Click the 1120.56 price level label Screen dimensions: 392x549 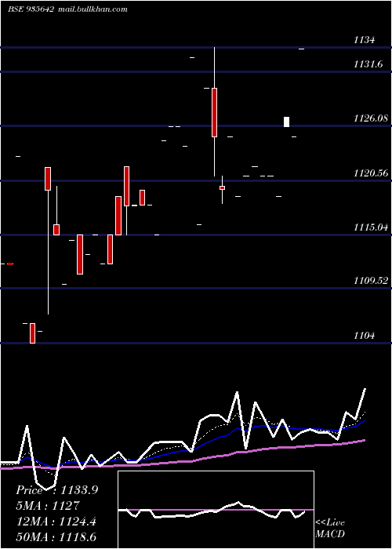point(371,173)
